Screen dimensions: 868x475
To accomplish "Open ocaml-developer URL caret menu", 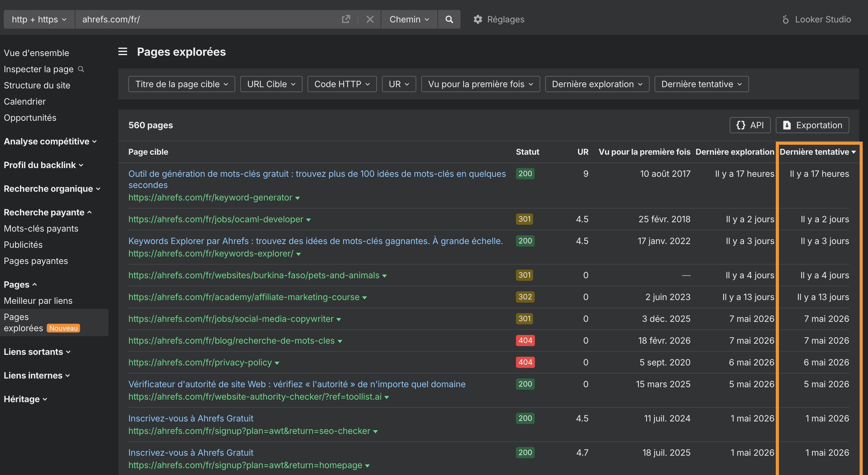I will click(308, 220).
